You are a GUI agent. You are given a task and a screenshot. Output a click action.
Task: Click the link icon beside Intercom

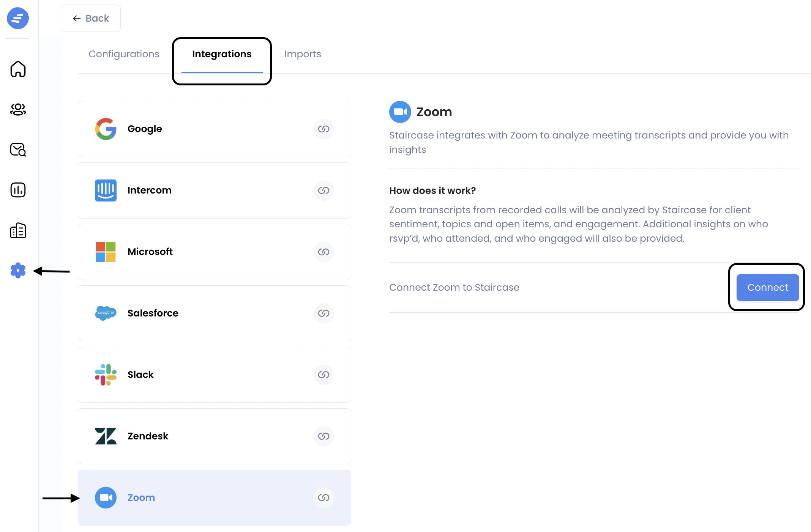pos(323,190)
